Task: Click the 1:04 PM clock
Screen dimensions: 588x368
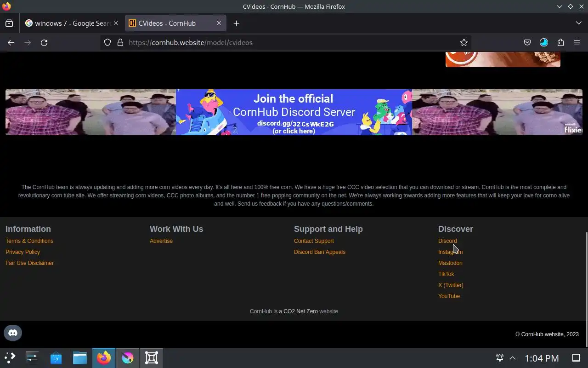Action: pyautogui.click(x=542, y=358)
